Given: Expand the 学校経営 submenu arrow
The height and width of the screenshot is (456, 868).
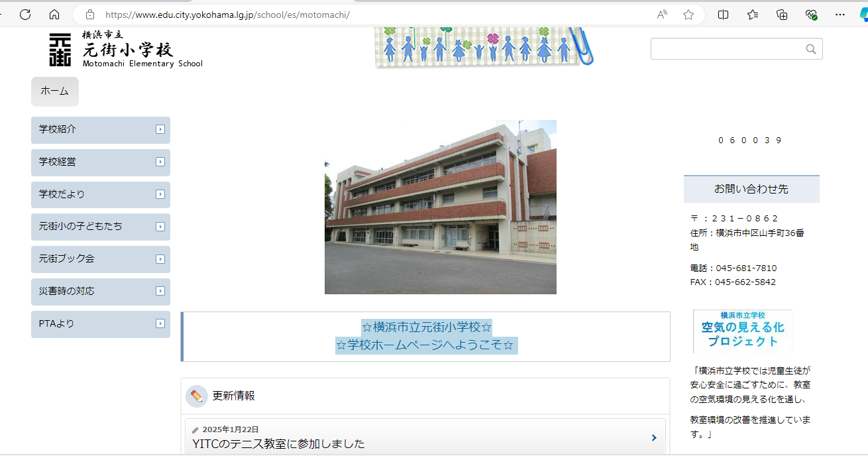Looking at the screenshot, I should (160, 162).
